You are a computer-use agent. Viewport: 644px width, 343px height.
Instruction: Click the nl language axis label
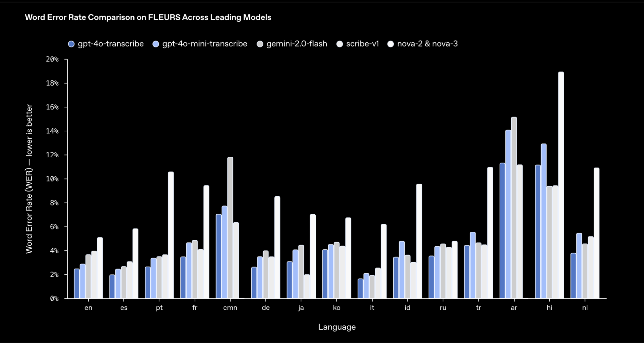coord(585,308)
